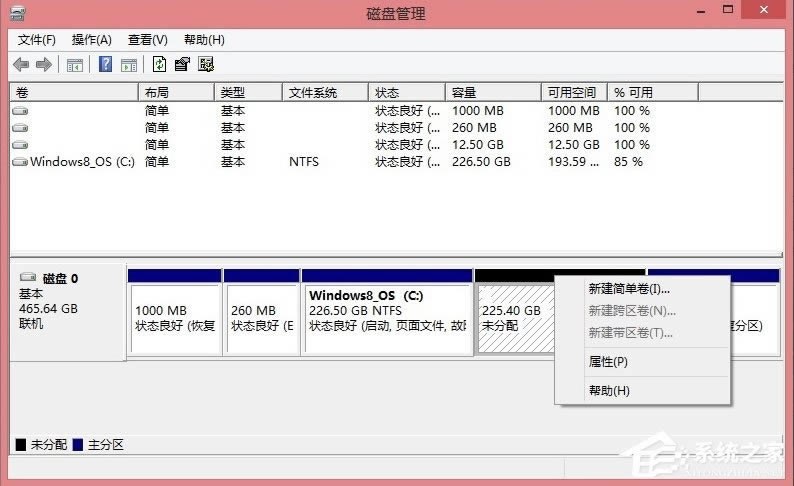
Task: Minimize the 磁盘管理 window
Action: point(701,10)
